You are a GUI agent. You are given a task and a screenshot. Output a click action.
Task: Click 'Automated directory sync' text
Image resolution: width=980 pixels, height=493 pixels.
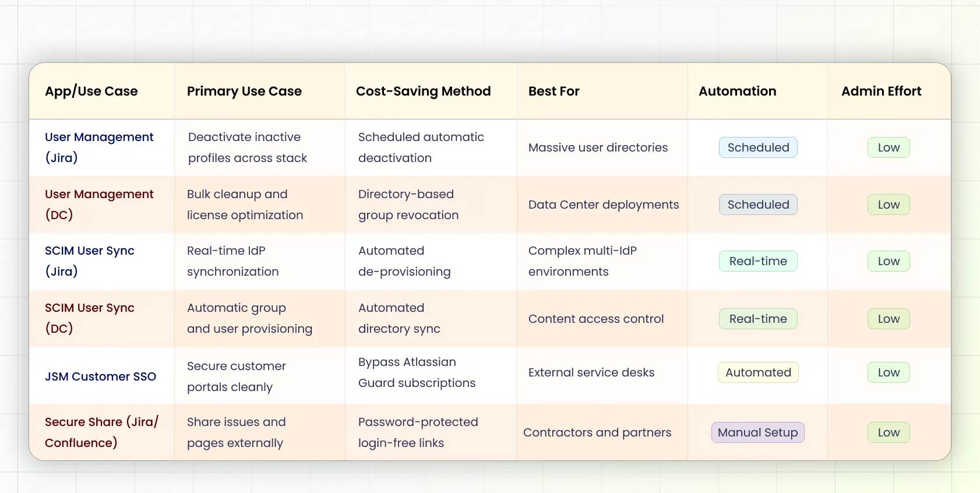tap(399, 318)
